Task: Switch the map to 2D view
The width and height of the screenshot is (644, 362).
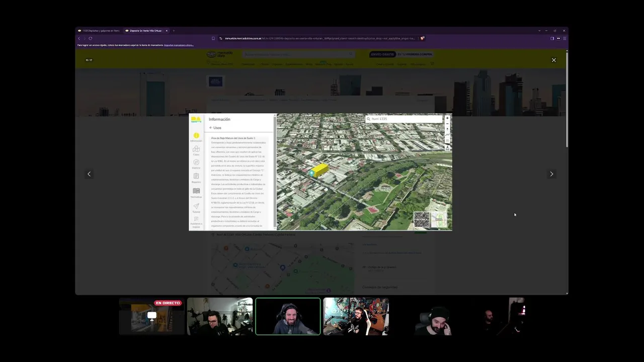Action: pos(447,141)
